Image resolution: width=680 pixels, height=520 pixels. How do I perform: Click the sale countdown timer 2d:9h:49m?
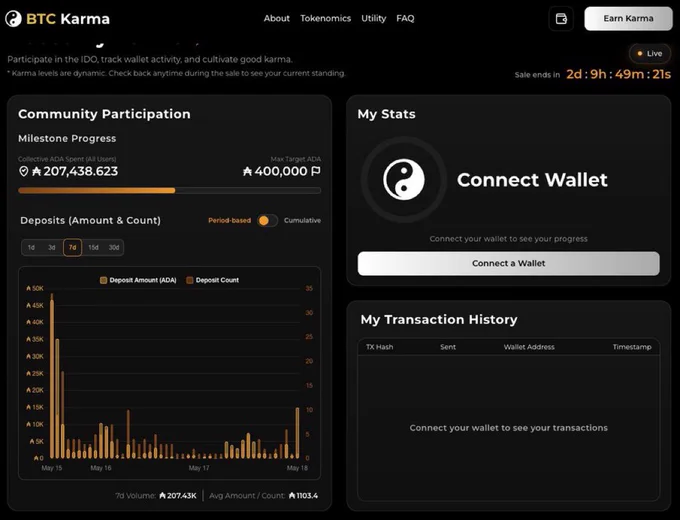[618, 74]
